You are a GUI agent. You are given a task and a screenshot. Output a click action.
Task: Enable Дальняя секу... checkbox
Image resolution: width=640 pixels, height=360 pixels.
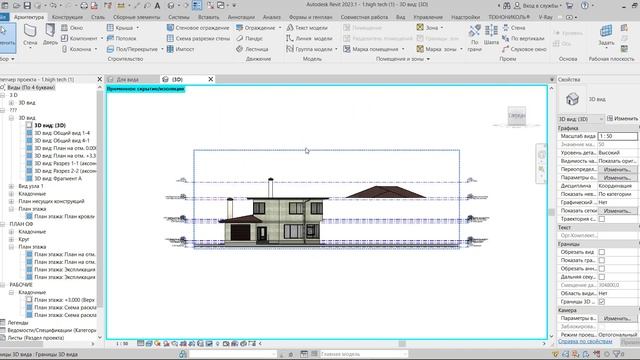(x=602, y=277)
